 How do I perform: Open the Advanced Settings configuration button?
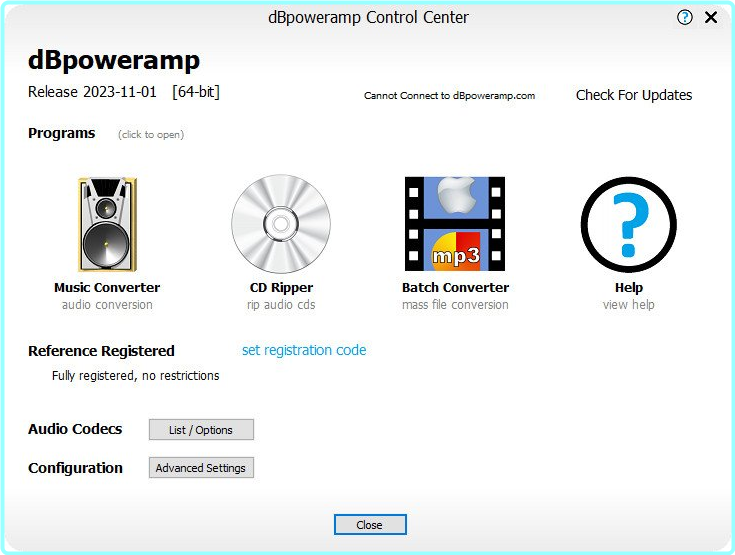pos(201,468)
